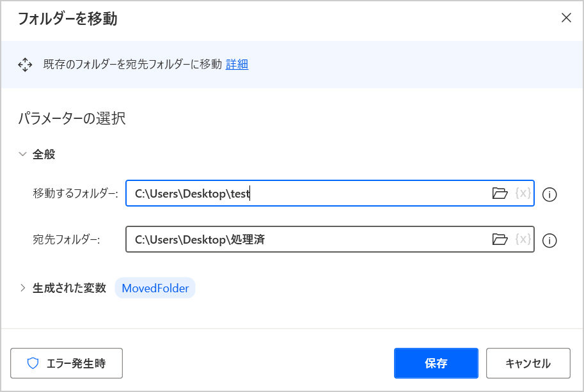The height and width of the screenshot is (392, 584).
Task: Click inside the 宛先フォルダー path field
Action: tap(307, 240)
